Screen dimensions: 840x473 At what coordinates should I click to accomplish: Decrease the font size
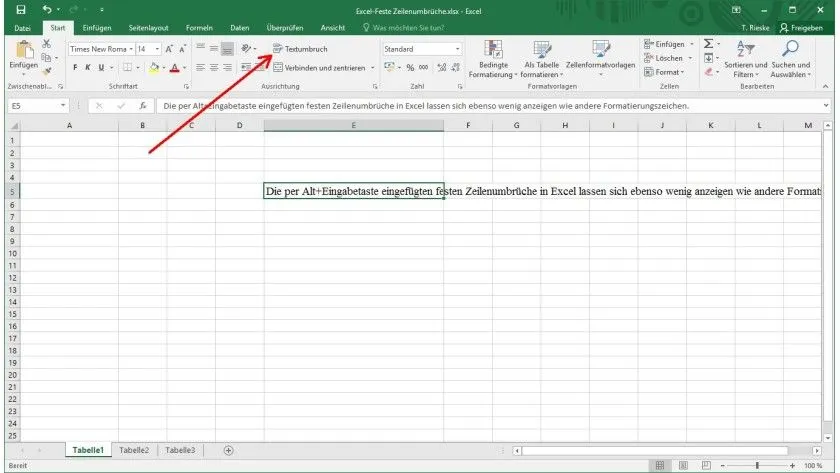(182, 49)
